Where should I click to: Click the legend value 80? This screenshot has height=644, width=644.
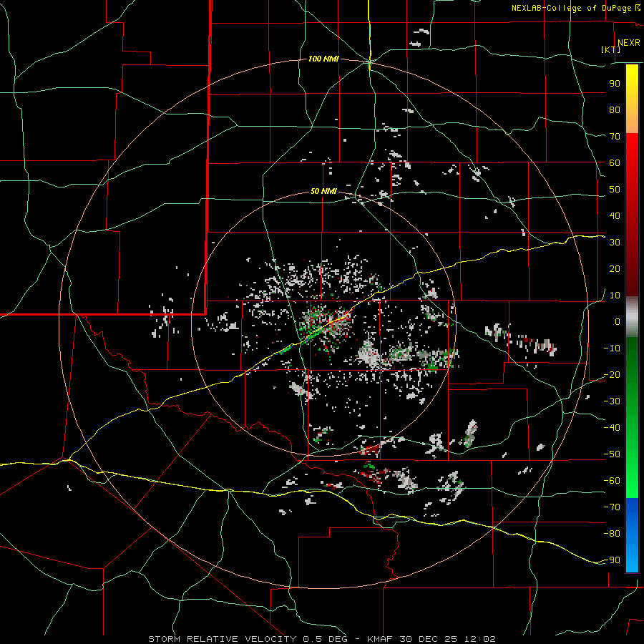(x=615, y=109)
